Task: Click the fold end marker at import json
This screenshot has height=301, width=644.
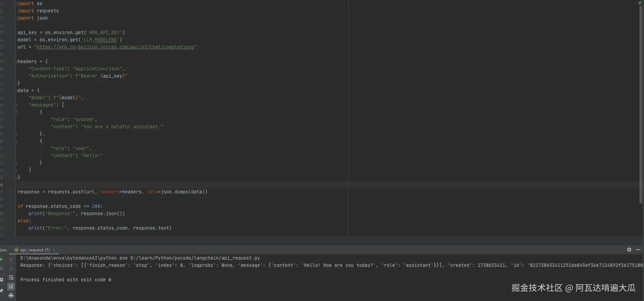Action: (15, 18)
